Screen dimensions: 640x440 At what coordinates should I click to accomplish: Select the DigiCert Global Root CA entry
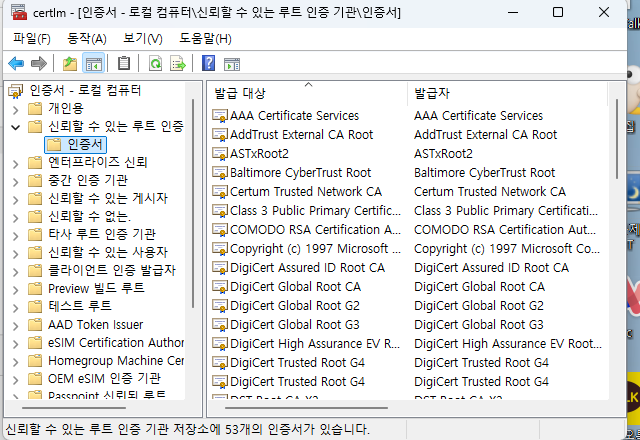[296, 287]
